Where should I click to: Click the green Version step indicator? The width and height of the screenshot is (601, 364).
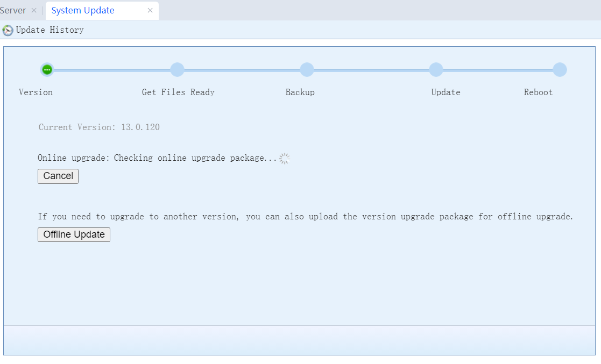[47, 69]
